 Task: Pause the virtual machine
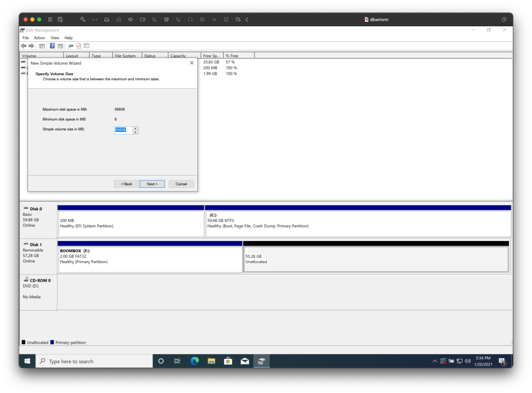(50, 19)
